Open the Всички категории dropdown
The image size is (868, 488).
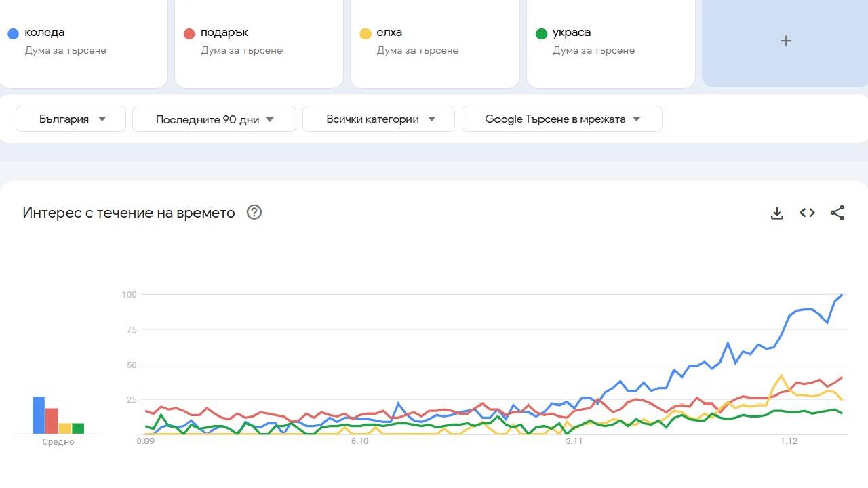coord(378,119)
